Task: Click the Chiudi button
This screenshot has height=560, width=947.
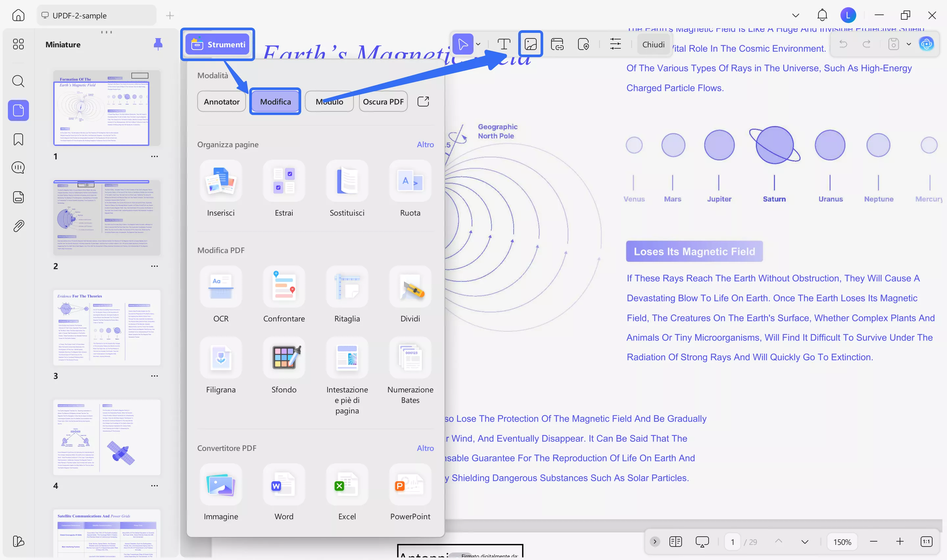Action: coord(653,44)
